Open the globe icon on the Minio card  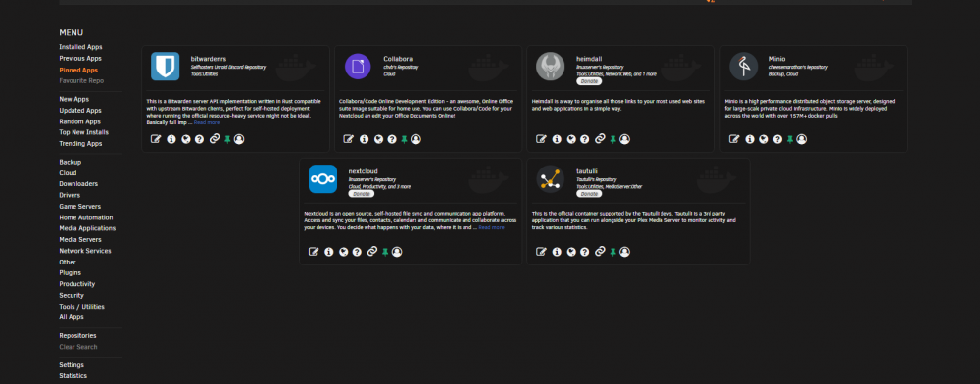point(763,139)
